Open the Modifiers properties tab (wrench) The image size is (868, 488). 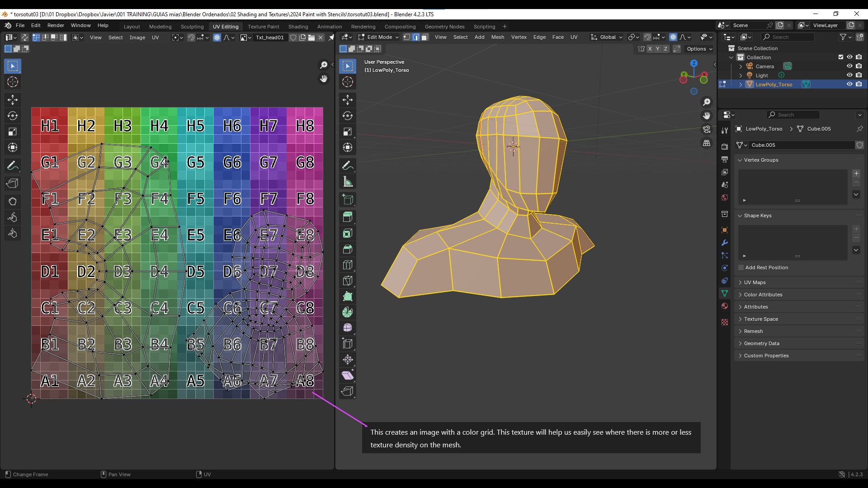tap(725, 243)
